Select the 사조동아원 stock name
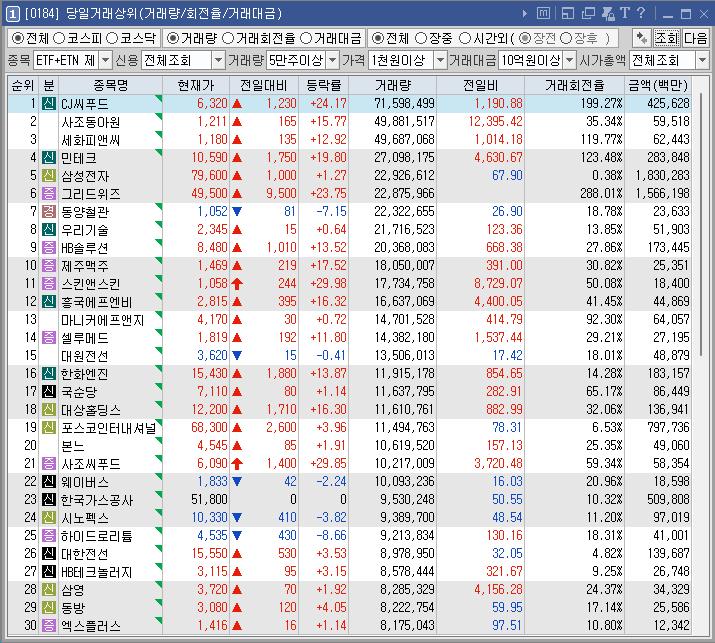715x643 pixels. coord(91,122)
